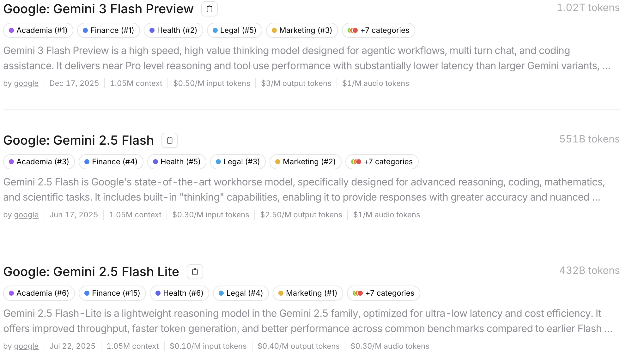This screenshot has height=362, width=644.
Task: Select the Finance (#1) category tag
Action: pos(108,30)
